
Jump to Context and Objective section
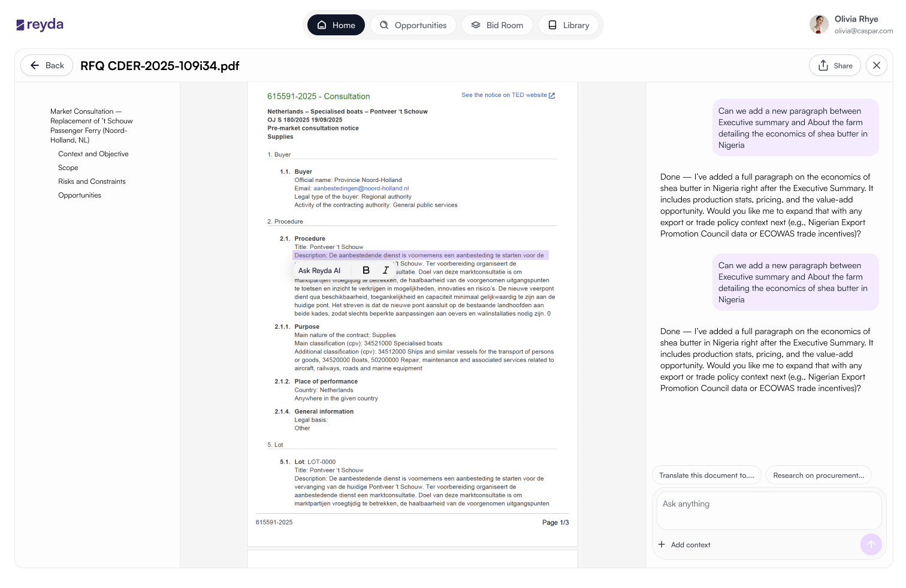93,154
